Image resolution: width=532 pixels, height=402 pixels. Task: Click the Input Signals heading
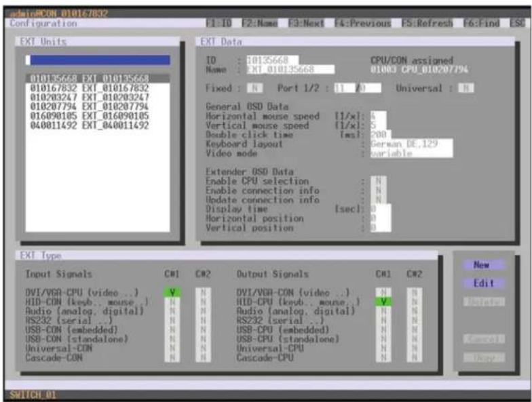[58, 274]
